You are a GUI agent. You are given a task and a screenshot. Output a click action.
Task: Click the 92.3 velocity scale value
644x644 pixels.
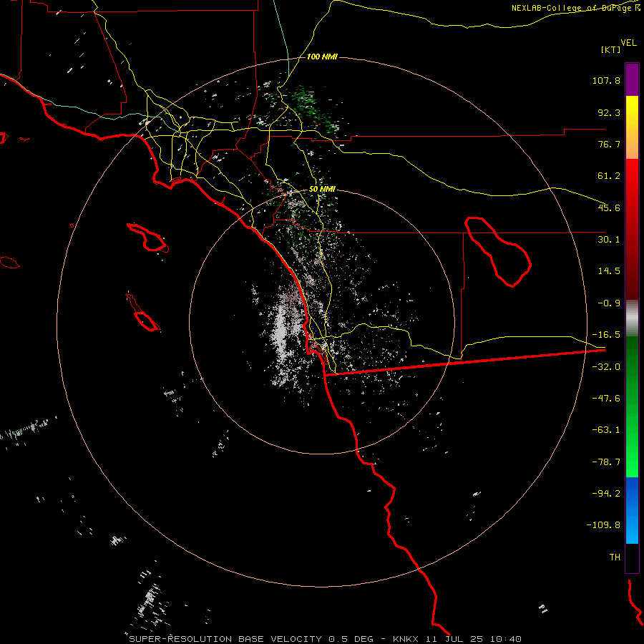(x=609, y=112)
